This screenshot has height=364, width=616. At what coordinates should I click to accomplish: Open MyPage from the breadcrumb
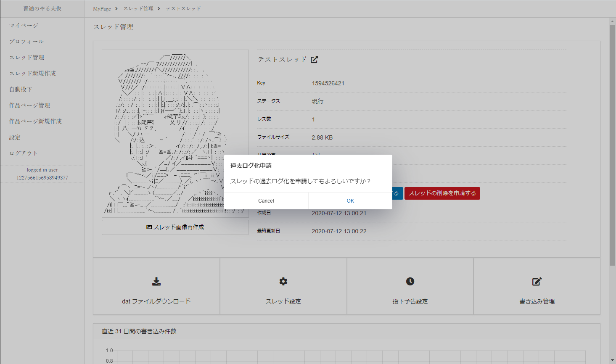[100, 8]
